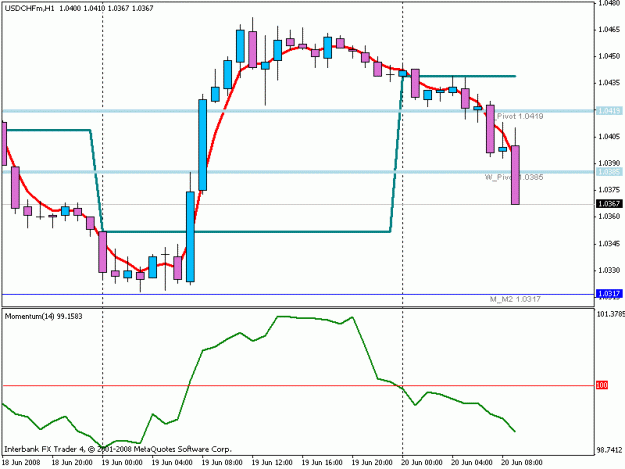Click the 19 Jun 16:00 time label
Image resolution: width=625 pixels, height=469 pixels.
coord(322,463)
